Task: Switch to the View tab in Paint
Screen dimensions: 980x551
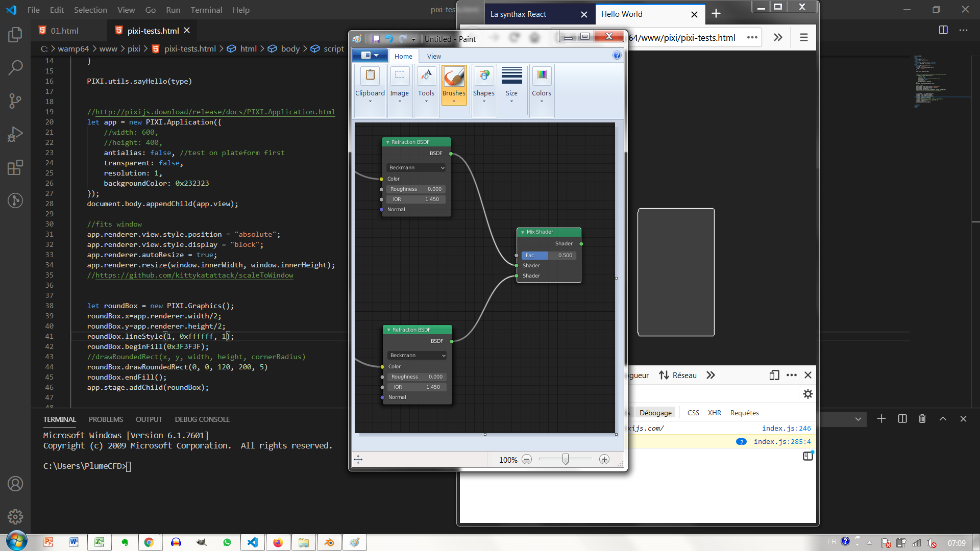Action: 434,56
